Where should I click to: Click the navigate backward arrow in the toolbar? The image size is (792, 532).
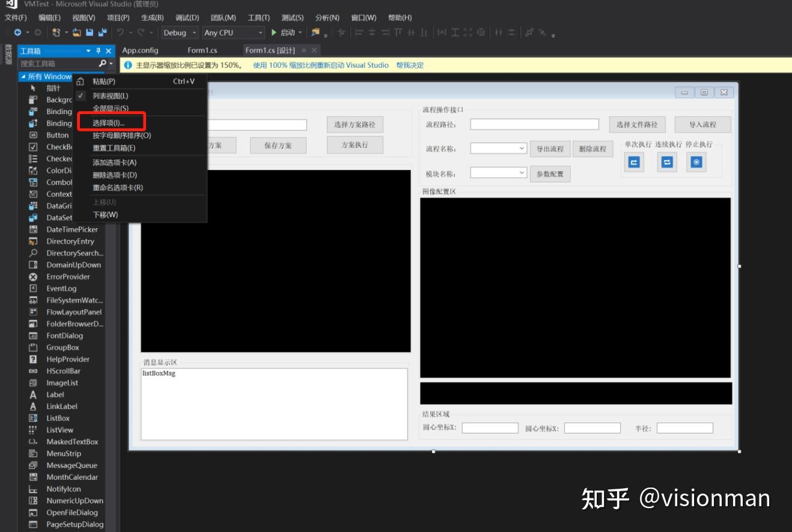18,32
